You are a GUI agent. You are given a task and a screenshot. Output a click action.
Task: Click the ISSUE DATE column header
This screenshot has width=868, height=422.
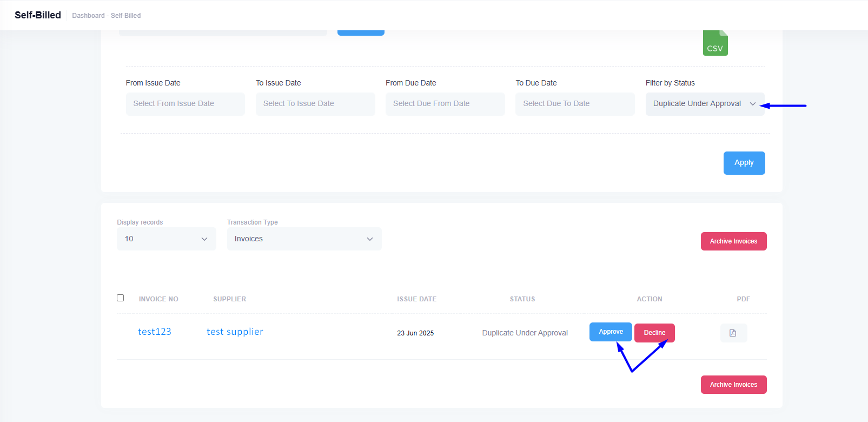(x=416, y=299)
